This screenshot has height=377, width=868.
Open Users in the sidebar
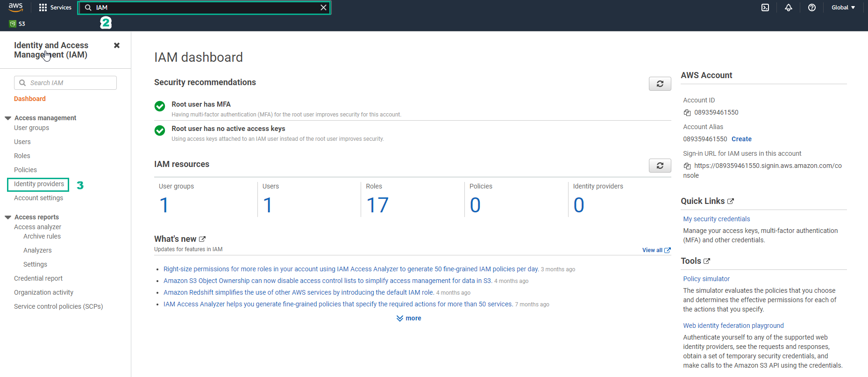[22, 142]
